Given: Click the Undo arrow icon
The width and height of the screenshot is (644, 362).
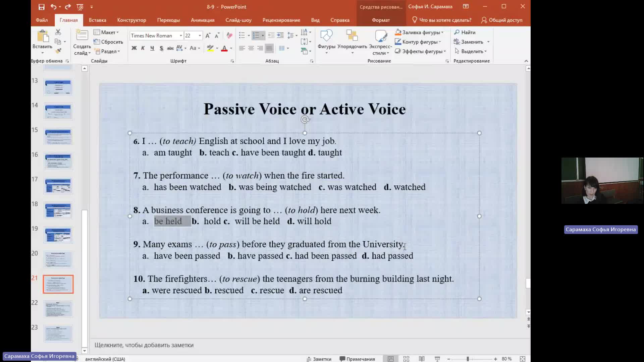Looking at the screenshot, I should tap(53, 7).
